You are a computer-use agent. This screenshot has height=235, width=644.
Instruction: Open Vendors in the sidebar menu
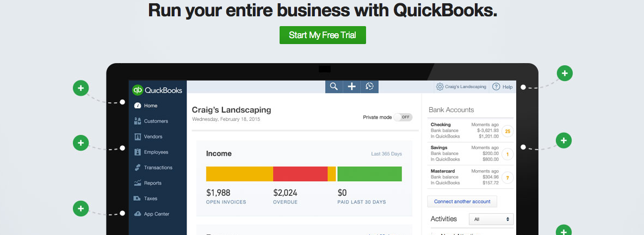coord(152,137)
